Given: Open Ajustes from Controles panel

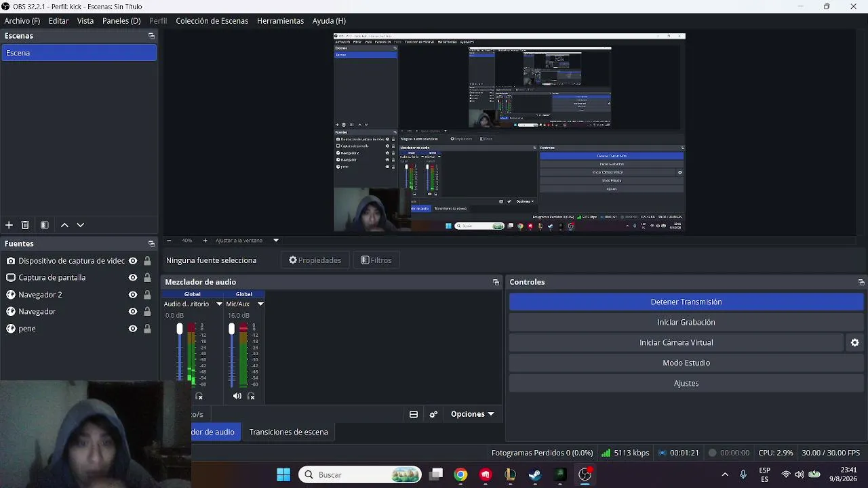Looking at the screenshot, I should pos(686,383).
